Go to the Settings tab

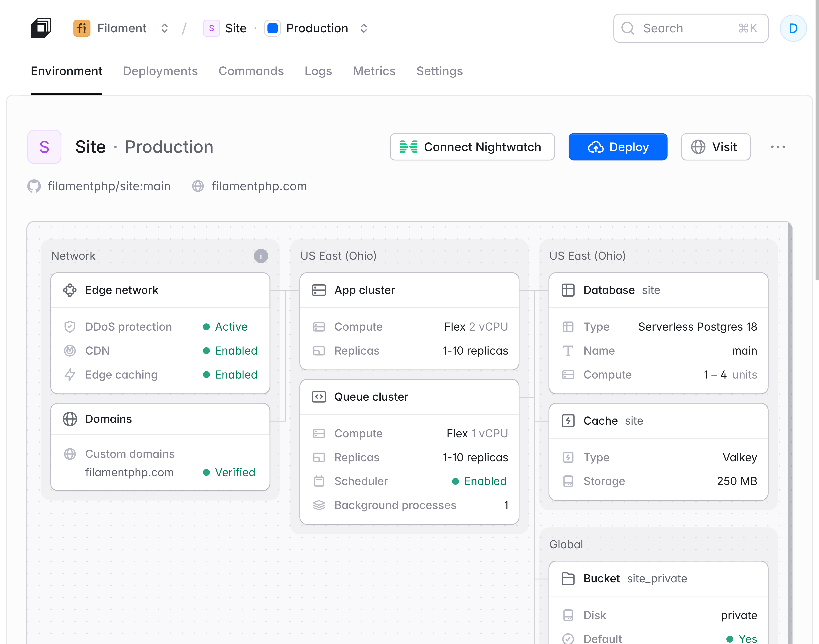(439, 71)
